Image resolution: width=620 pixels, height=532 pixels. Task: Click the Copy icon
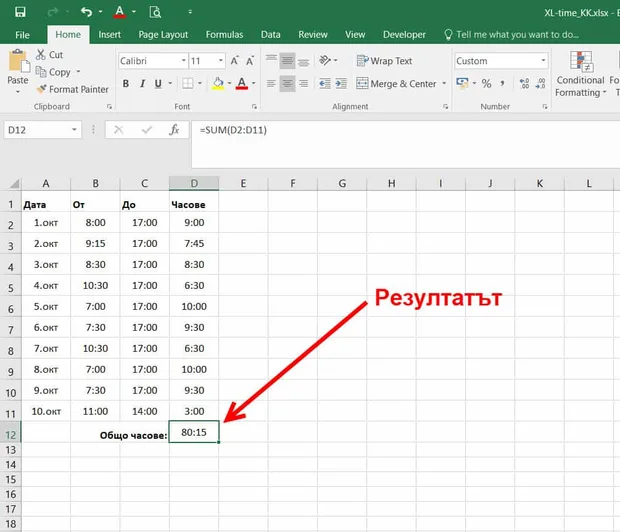(40, 72)
